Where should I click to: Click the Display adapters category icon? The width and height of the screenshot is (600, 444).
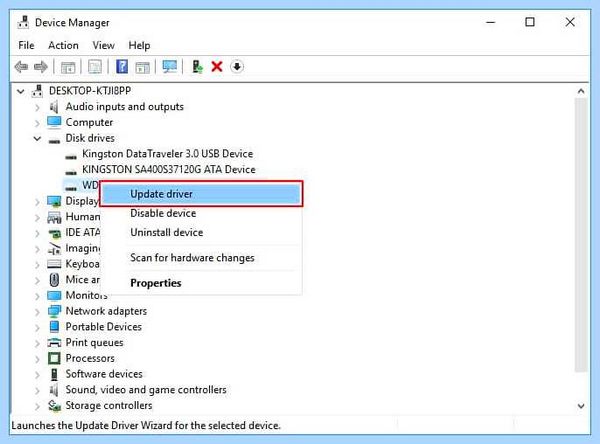pos(54,201)
